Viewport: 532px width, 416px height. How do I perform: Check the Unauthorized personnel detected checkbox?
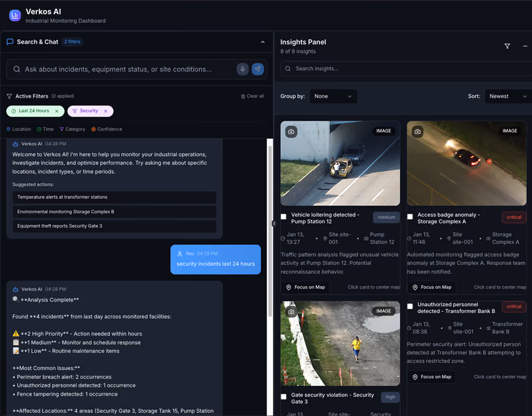pyautogui.click(x=410, y=306)
